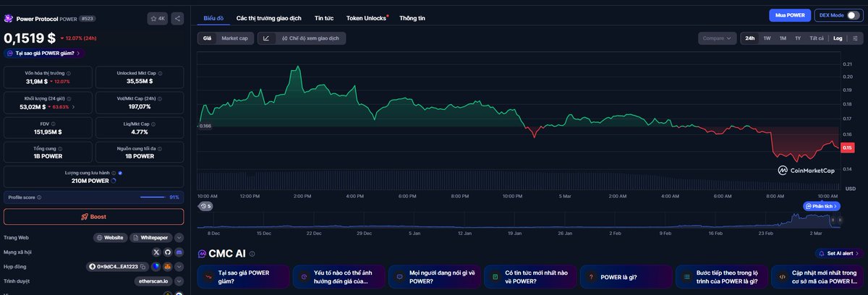Viewport: 868px width, 295px height.
Task: Open info icon beside Lượng cung lưu hành
Action: coord(114,174)
